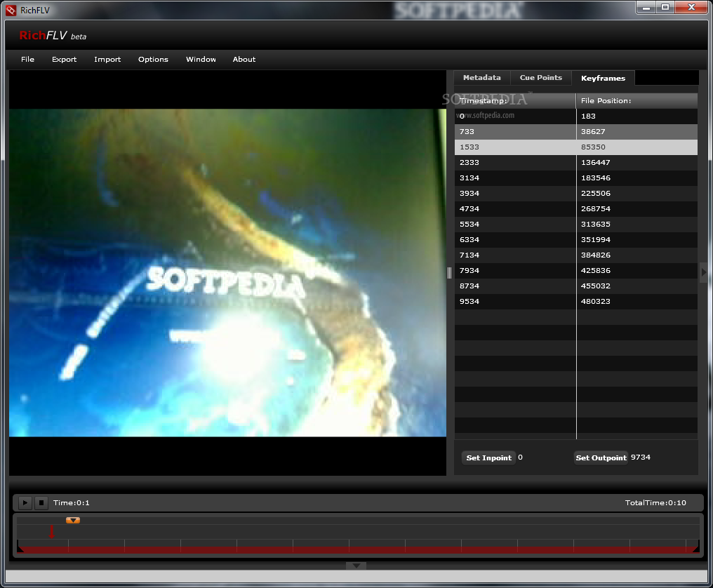
Task: Select keyframe row with timestamp 6334
Action: click(x=576, y=240)
